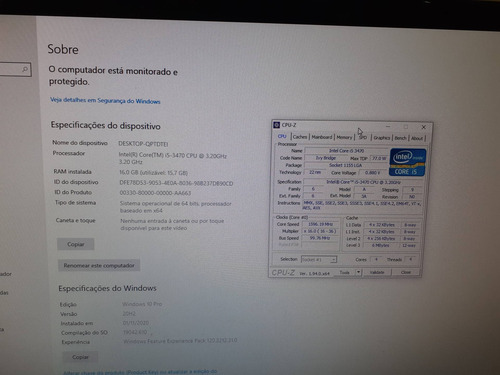The width and height of the screenshot is (500, 375).
Task: Switch to the Caches tab
Action: 300,137
